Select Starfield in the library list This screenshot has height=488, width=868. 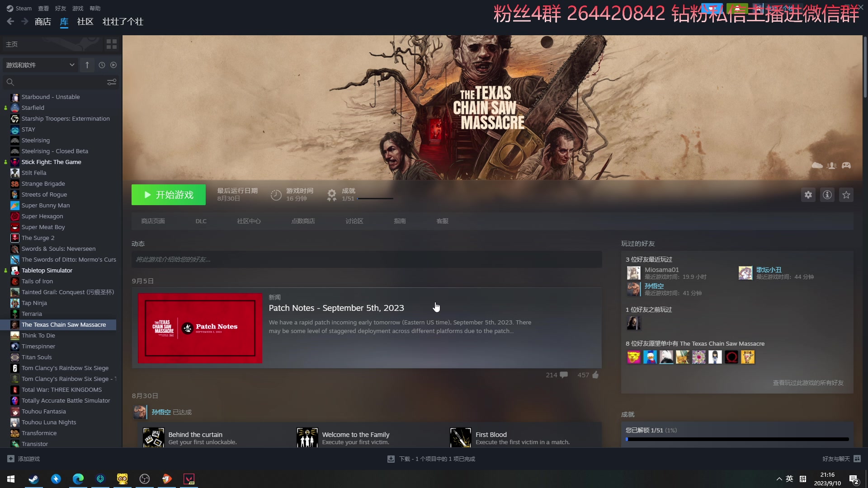point(33,108)
